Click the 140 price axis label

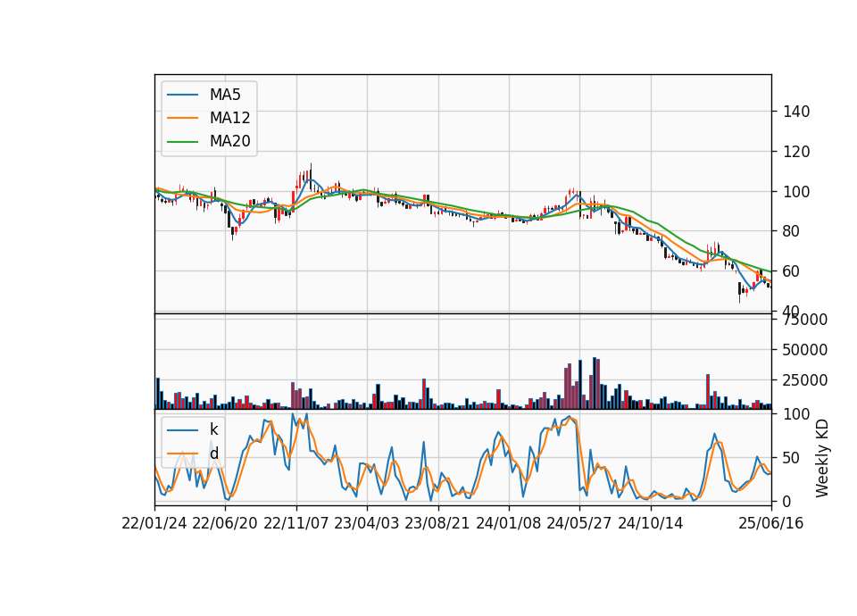796,112
